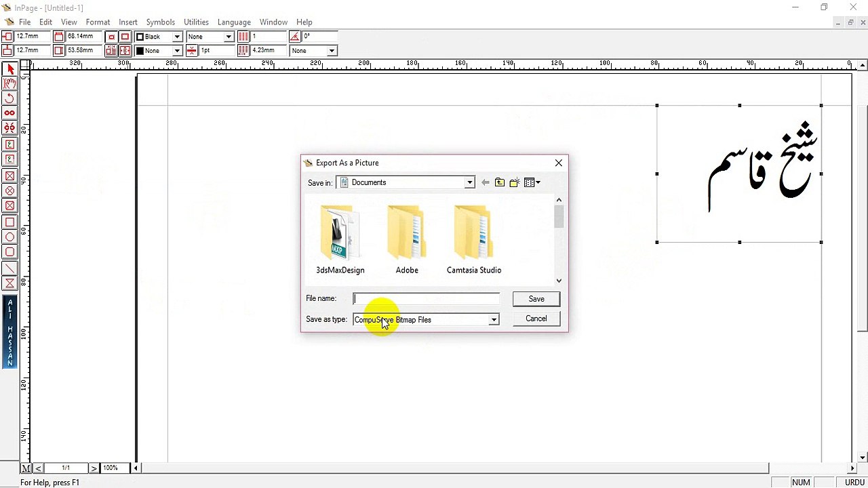
Task: Open the Utilities menu
Action: click(x=196, y=22)
